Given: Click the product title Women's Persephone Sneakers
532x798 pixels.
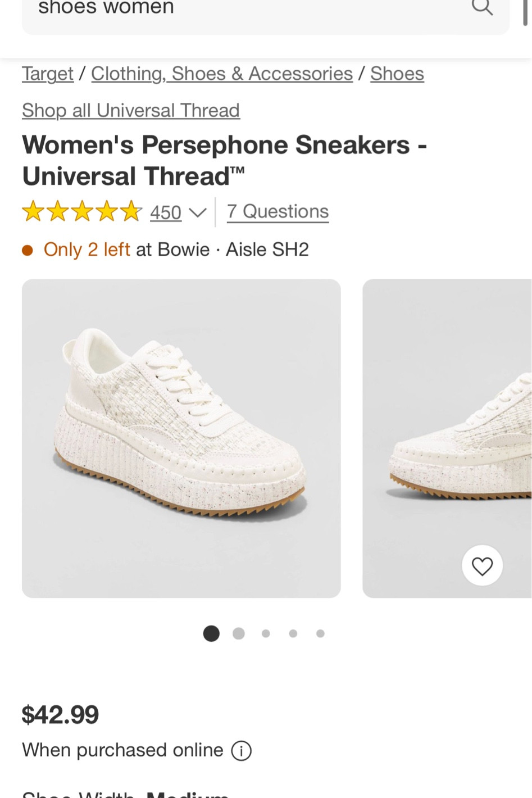Looking at the screenshot, I should click(224, 160).
